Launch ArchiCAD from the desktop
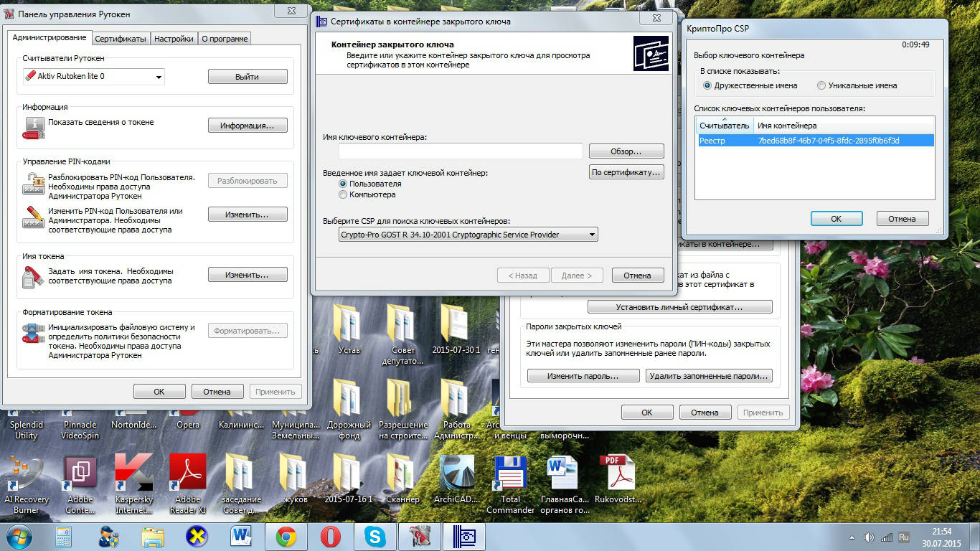Viewport: 980px width, 551px height. [x=457, y=474]
